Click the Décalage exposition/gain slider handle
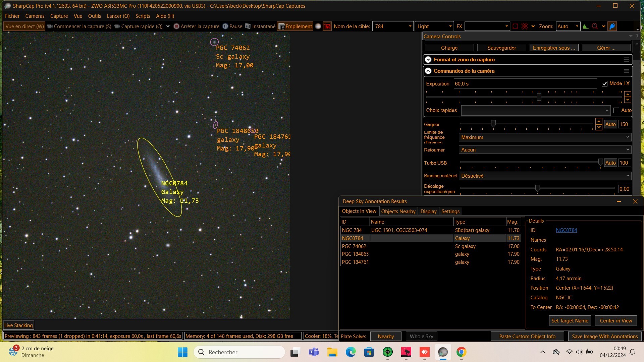 [x=537, y=188]
